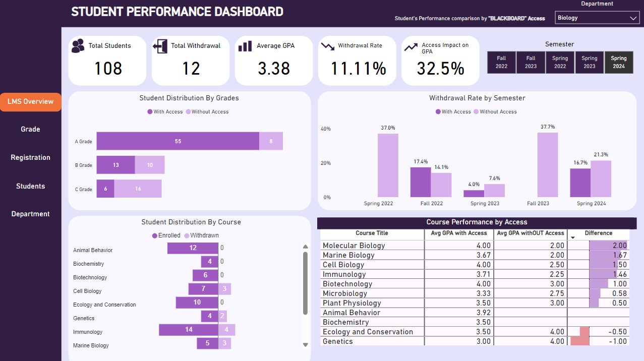Screen dimensions: 644x361
Task: Click the Access Impact upward trend icon
Action: pyautogui.click(x=411, y=46)
